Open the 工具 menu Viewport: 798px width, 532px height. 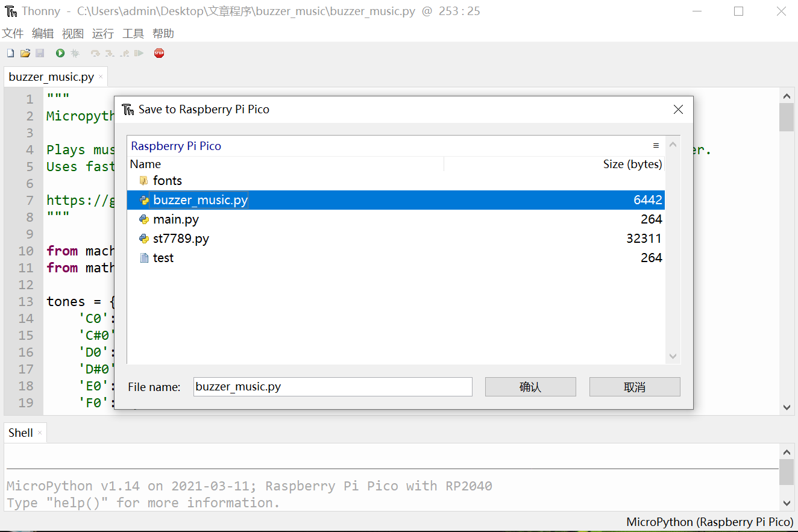click(x=133, y=34)
